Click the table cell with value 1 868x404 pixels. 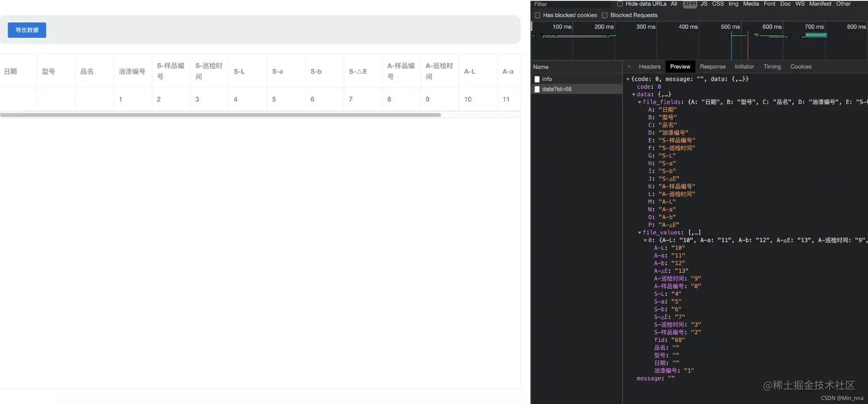[x=133, y=99]
